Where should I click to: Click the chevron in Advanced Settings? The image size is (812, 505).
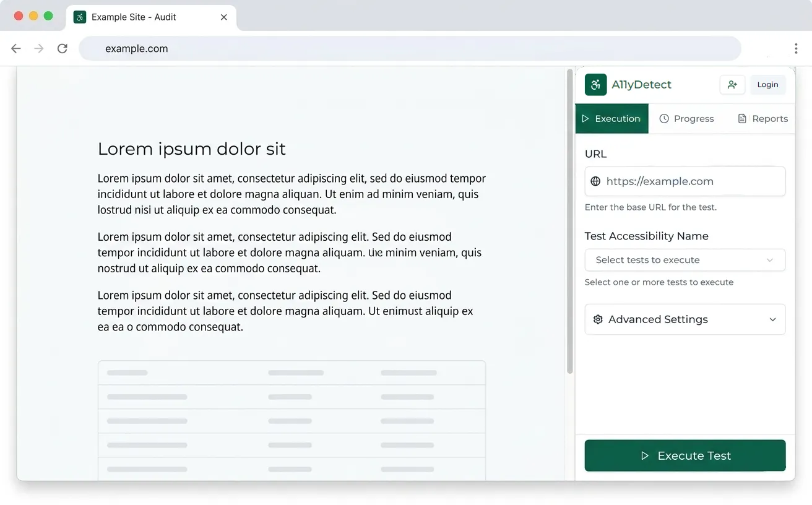(x=772, y=319)
